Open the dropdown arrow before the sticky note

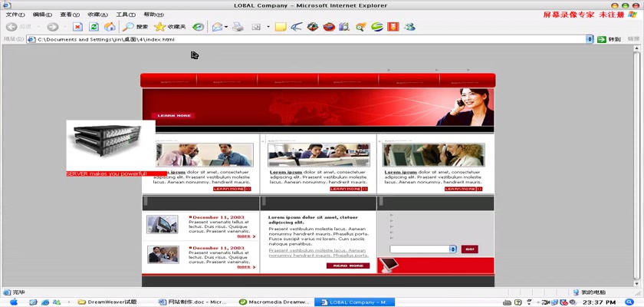268,27
